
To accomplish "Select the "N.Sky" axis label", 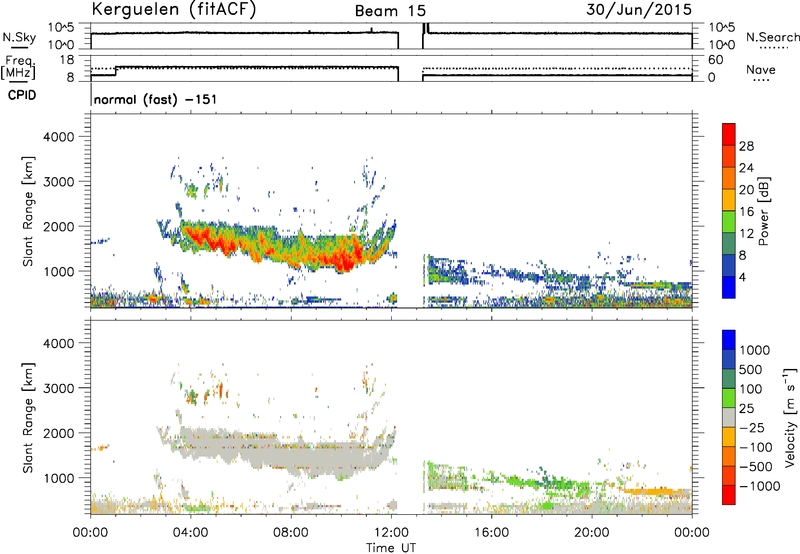I will 19,37.
